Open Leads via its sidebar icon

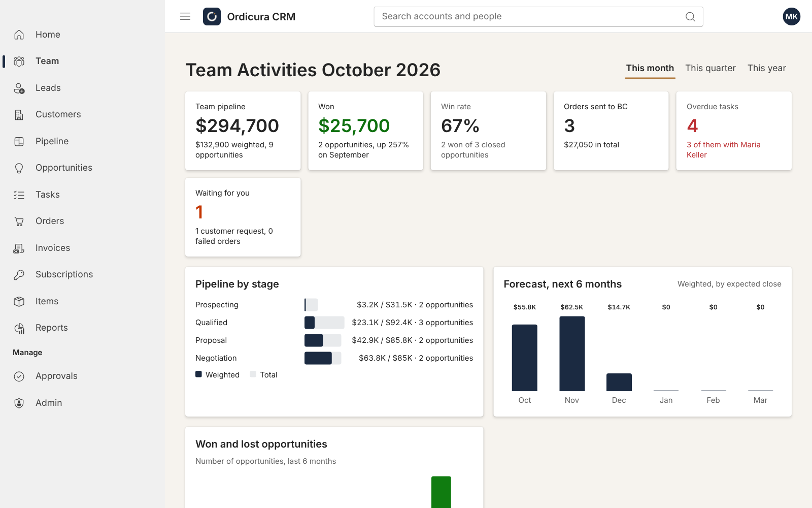point(19,88)
